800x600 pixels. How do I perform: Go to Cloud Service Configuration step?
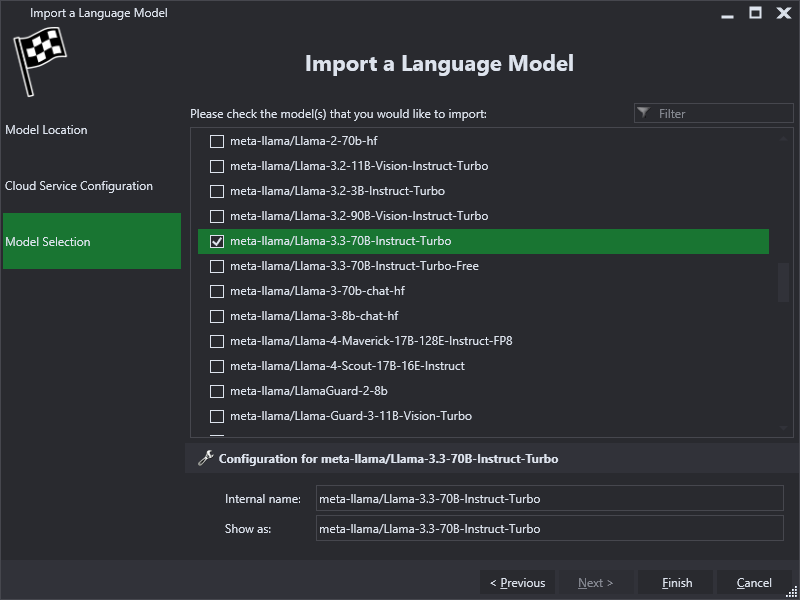(x=92, y=186)
